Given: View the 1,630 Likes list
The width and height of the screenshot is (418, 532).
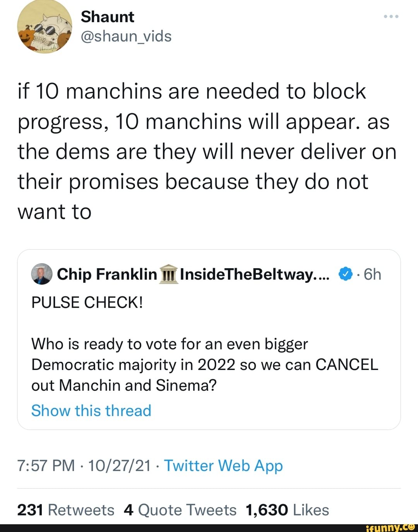Looking at the screenshot, I should [x=287, y=510].
